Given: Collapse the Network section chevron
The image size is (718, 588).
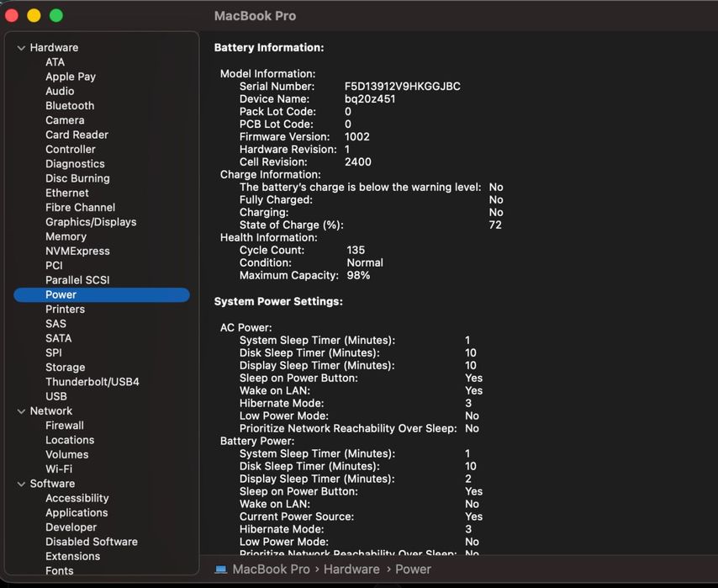Looking at the screenshot, I should tap(21, 411).
